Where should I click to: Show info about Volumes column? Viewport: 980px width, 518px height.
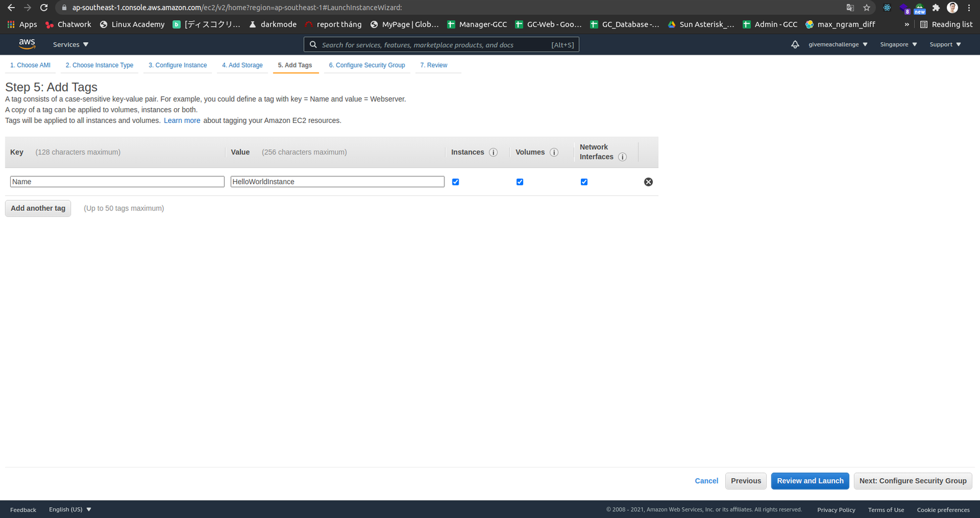tap(554, 152)
